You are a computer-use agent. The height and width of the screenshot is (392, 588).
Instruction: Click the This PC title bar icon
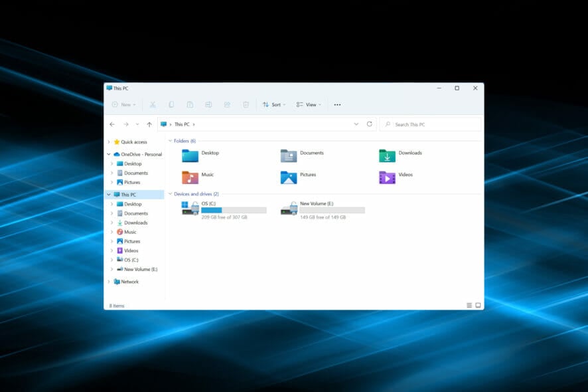coord(109,88)
